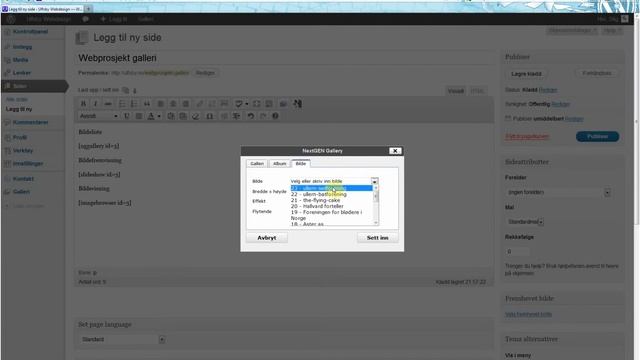Image resolution: width=640 pixels, height=360 pixels.
Task: Open editor help icon
Action: pyautogui.click(x=276, y=116)
